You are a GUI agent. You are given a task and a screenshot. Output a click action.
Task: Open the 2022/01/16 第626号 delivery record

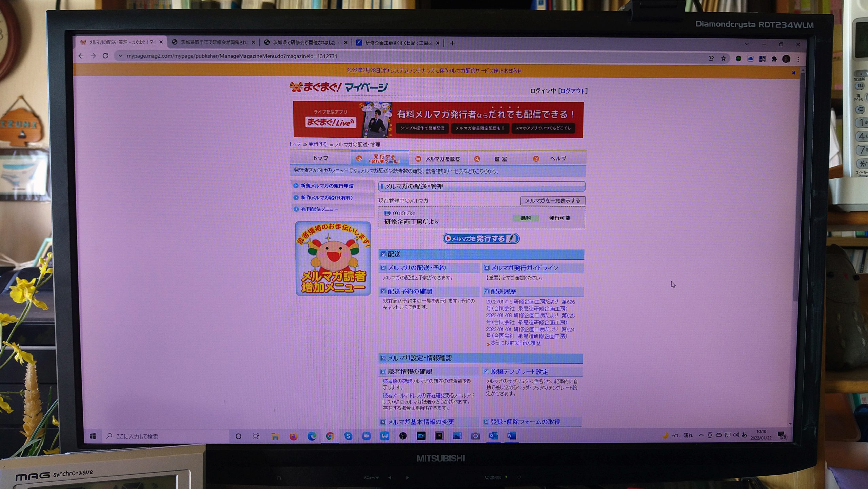click(x=530, y=305)
